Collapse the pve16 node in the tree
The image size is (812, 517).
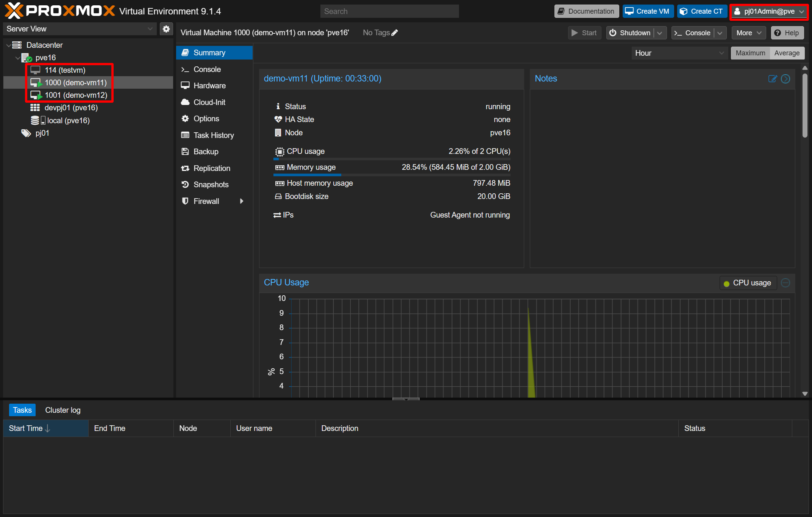click(x=17, y=58)
